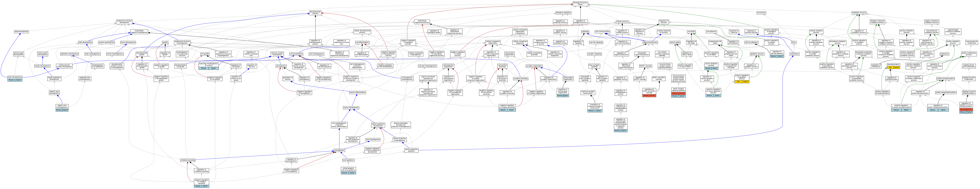Viewport: 980px width, 189px height.
Task: Click the 'nephric duct morphogenesis' node
Action: pos(62,108)
